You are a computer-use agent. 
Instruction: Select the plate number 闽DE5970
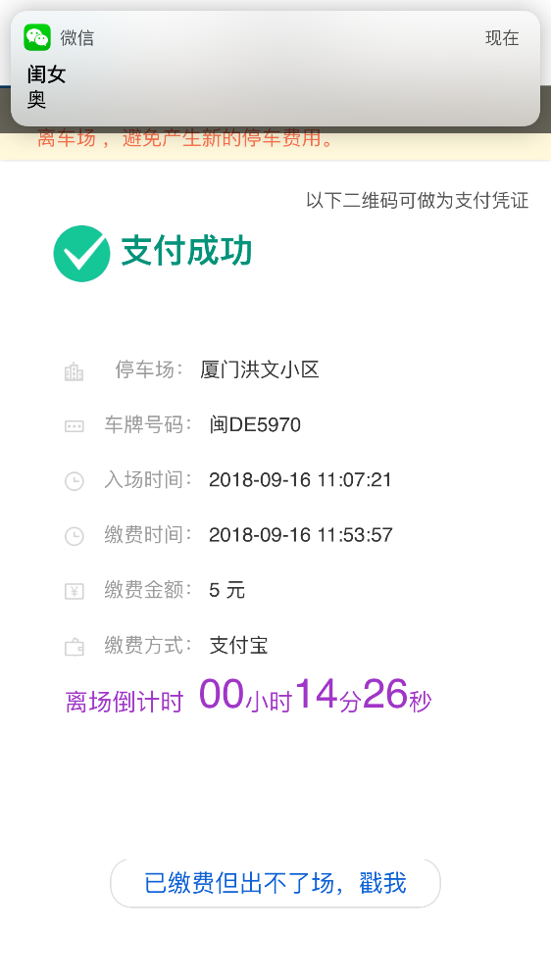(255, 425)
